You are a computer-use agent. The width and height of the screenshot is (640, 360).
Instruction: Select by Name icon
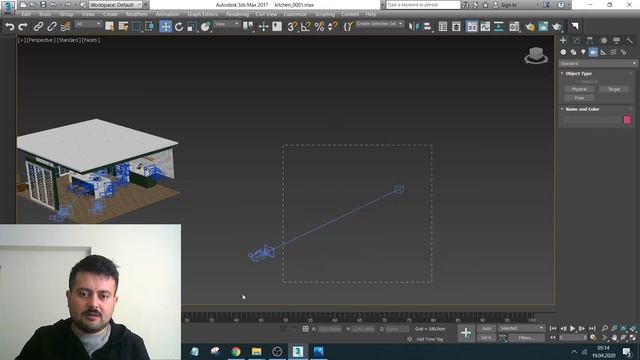coord(123,27)
